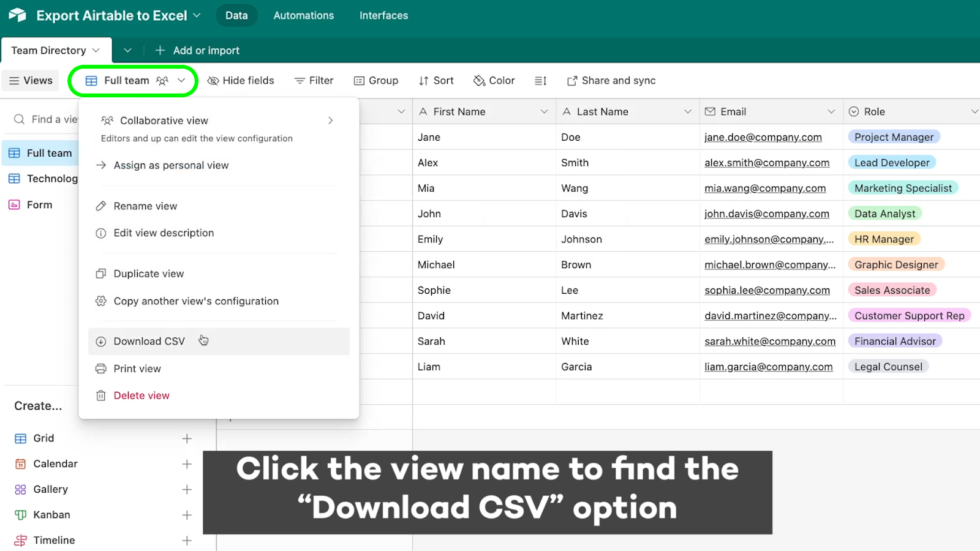Open the Email column dropdown
The width and height of the screenshot is (980, 551).
point(831,111)
